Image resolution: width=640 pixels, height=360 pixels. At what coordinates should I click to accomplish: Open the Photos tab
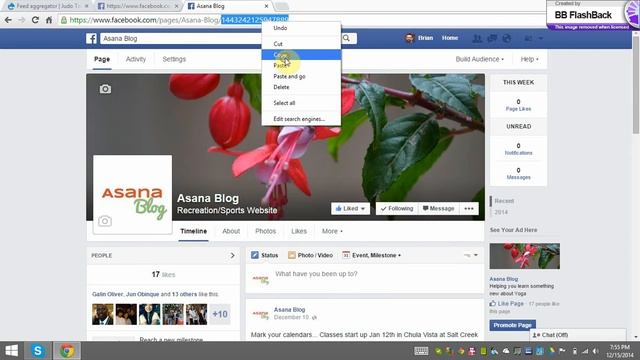[x=266, y=231]
